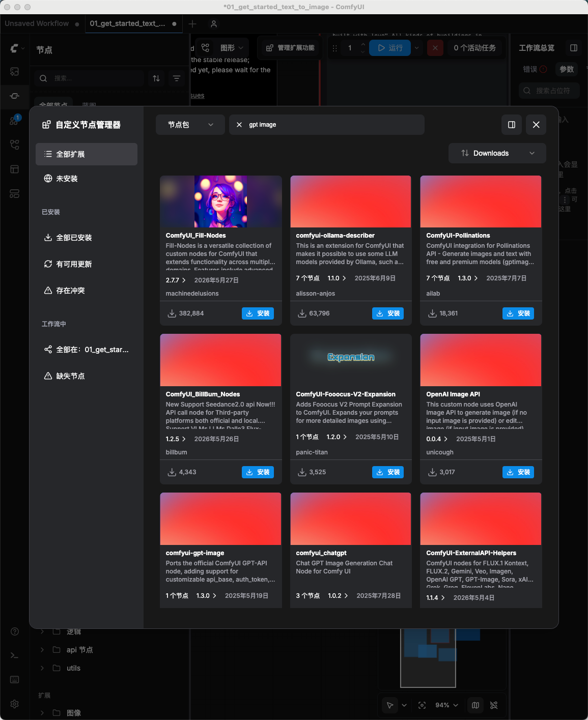
Task: Select 全部已安装 filter
Action: tap(87, 238)
